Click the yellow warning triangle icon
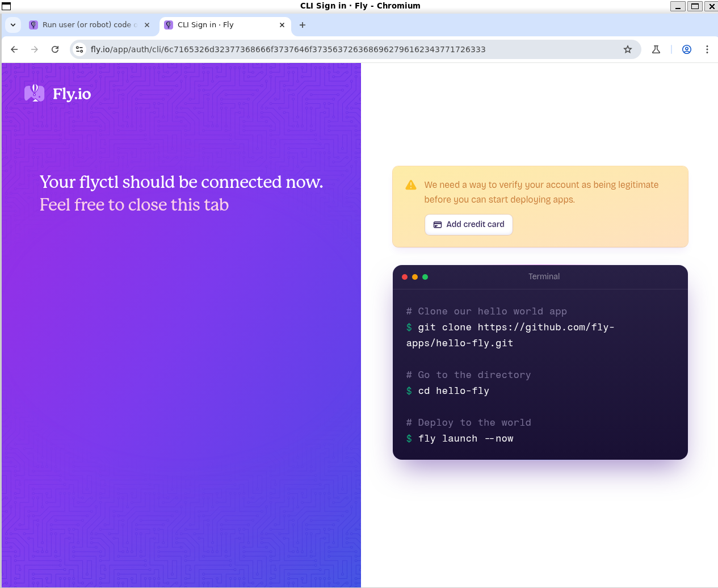The image size is (718, 588). tap(411, 185)
